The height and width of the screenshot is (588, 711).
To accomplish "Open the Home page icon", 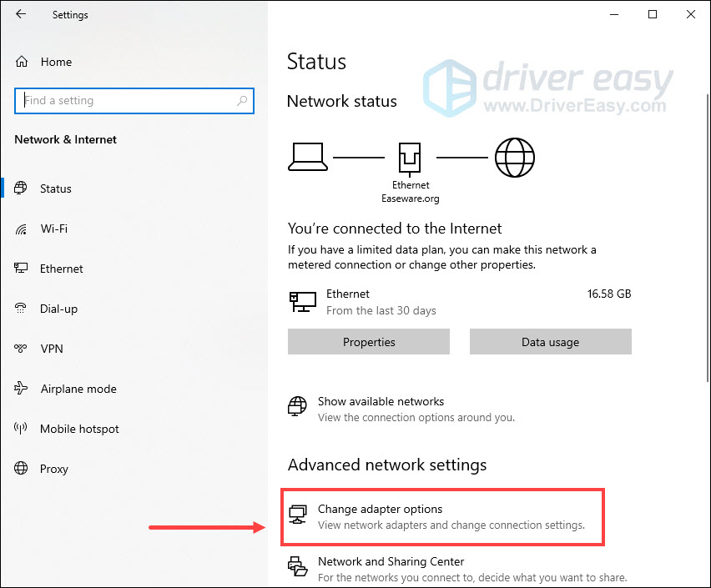I will pos(23,62).
